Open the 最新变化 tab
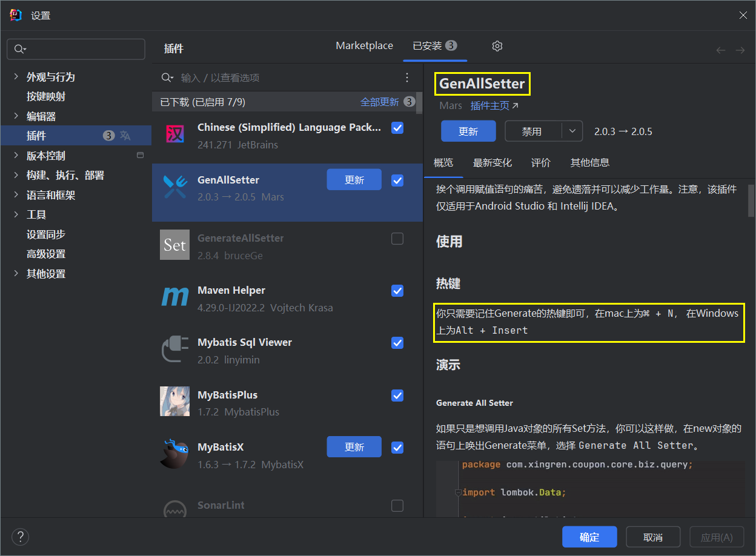The image size is (756, 556). click(492, 162)
